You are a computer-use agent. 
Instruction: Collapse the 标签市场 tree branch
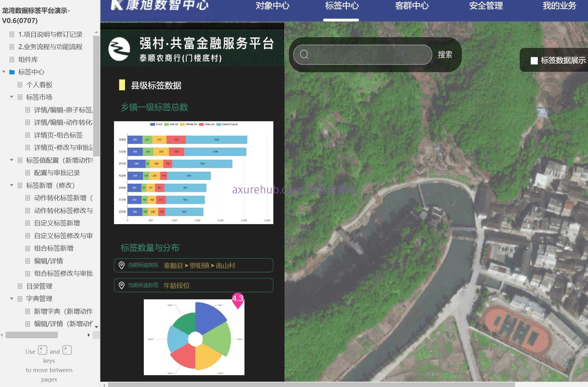(x=11, y=97)
